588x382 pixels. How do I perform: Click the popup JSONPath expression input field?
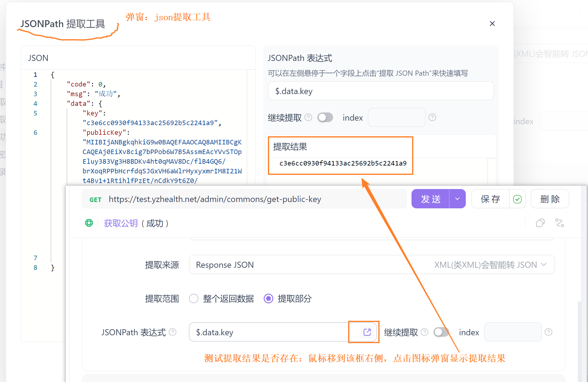point(381,91)
